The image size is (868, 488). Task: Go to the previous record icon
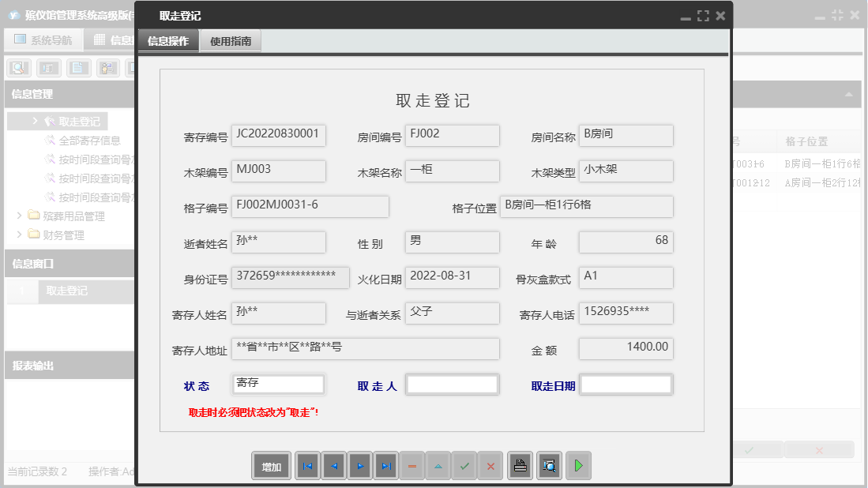(x=333, y=465)
